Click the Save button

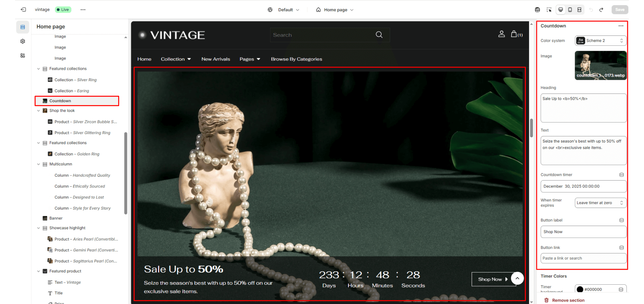coord(620,10)
